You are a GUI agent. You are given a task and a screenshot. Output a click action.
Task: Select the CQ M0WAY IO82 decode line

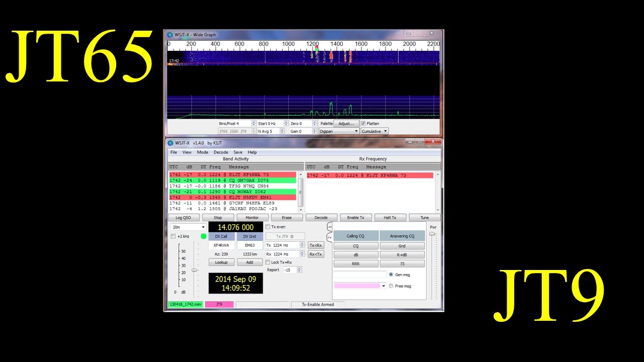(x=232, y=192)
